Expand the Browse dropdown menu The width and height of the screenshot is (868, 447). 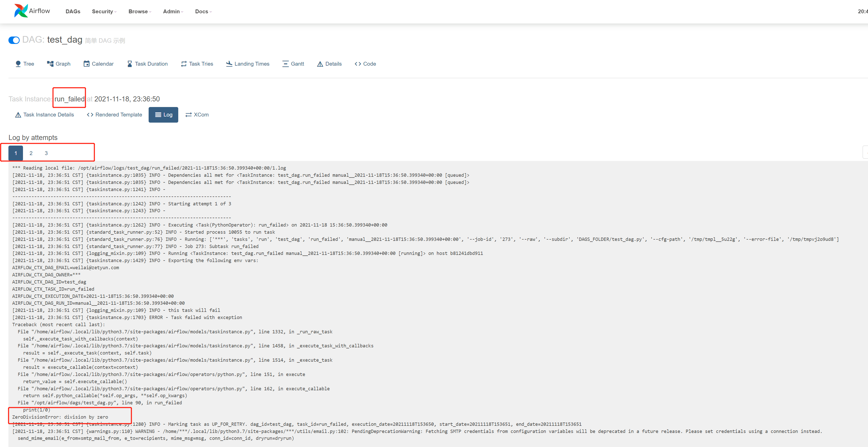(140, 11)
